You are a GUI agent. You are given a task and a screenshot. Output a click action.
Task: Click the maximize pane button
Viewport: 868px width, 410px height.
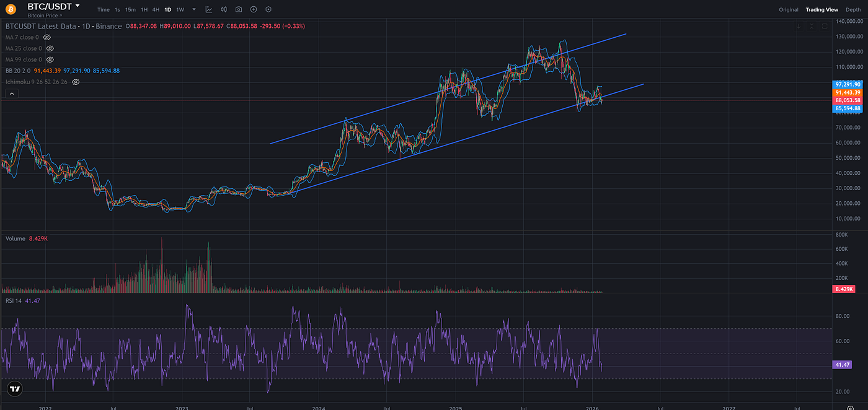point(825,27)
